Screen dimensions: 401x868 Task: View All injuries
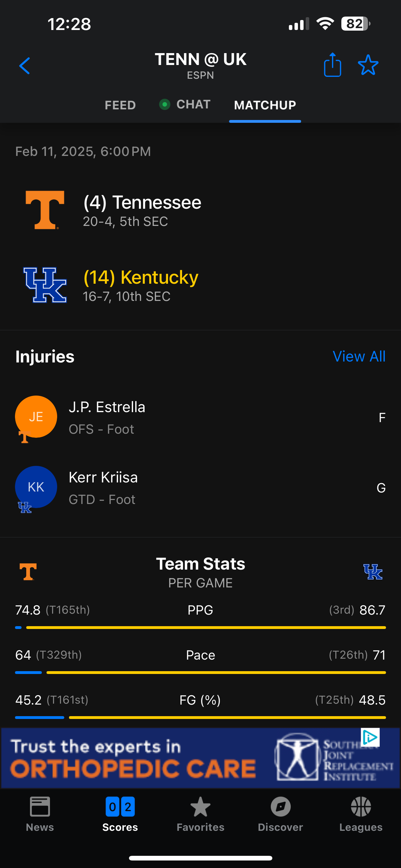pos(359,357)
